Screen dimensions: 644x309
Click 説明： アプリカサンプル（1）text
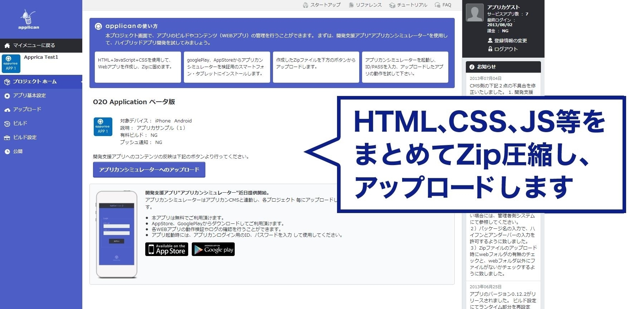153,128
